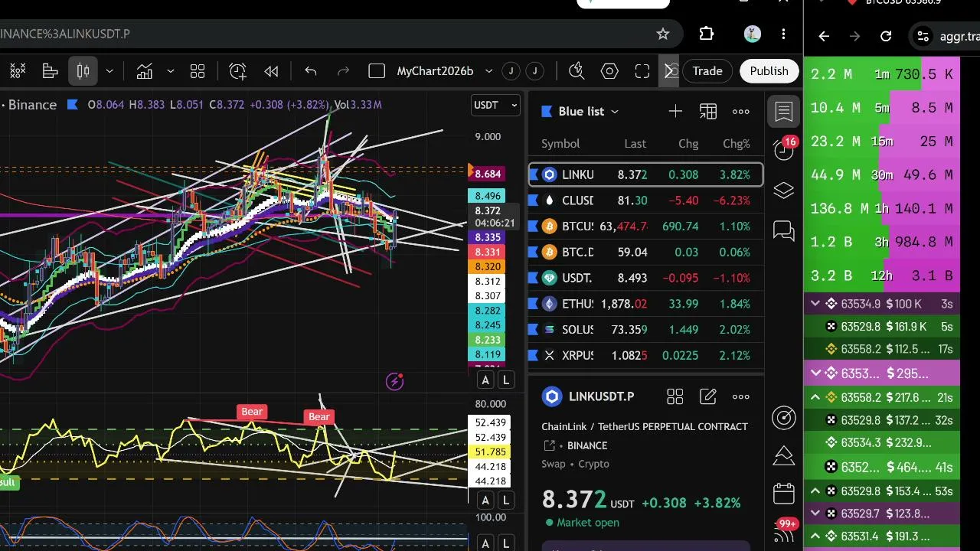980x551 pixels.
Task: Collapse the 63534.9 $100 K trade row
Action: pos(815,304)
